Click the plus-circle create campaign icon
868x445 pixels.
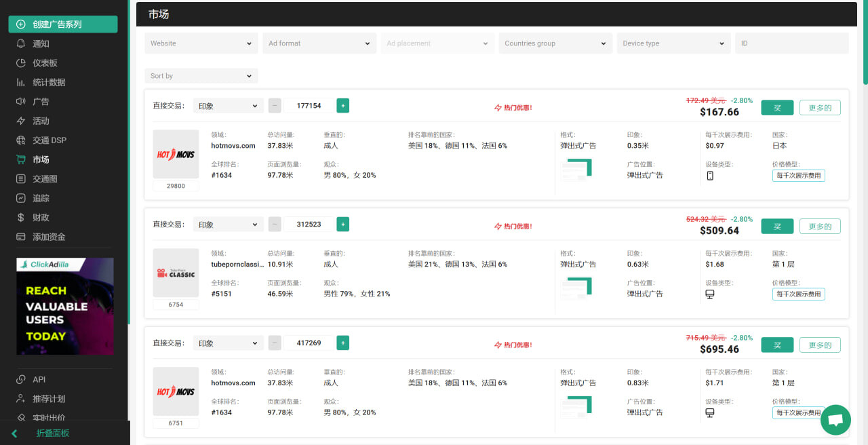coord(21,24)
